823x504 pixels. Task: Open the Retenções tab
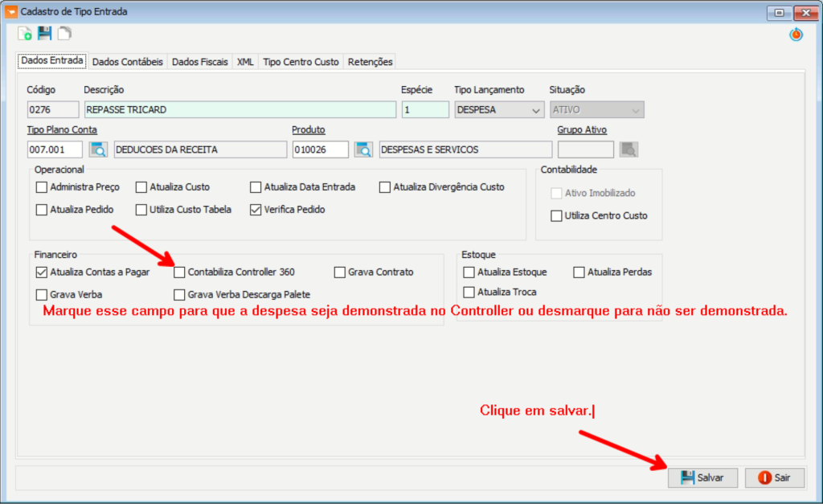tap(370, 62)
